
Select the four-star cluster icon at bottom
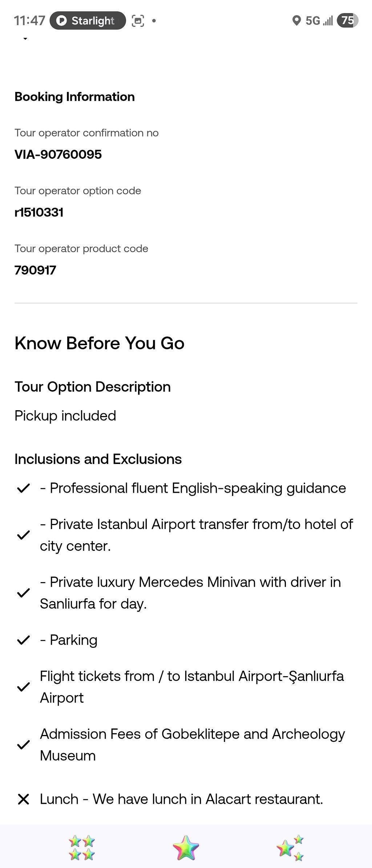point(82,848)
